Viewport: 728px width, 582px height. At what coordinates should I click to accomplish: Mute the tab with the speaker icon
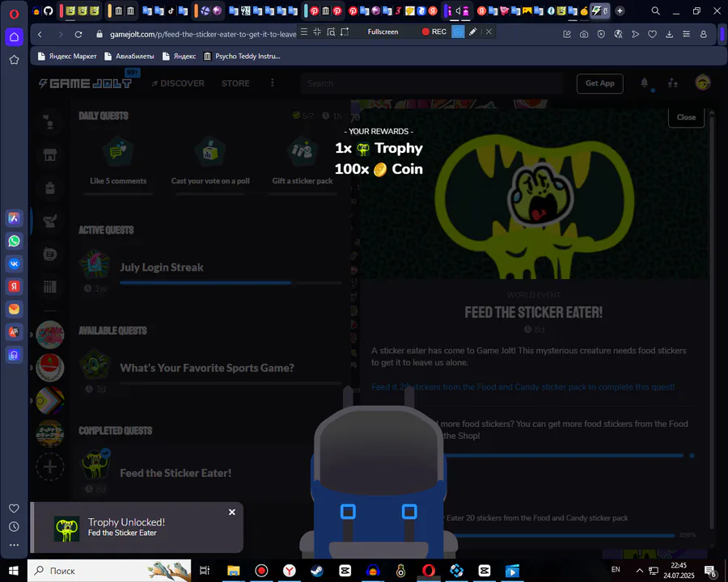pos(458,11)
